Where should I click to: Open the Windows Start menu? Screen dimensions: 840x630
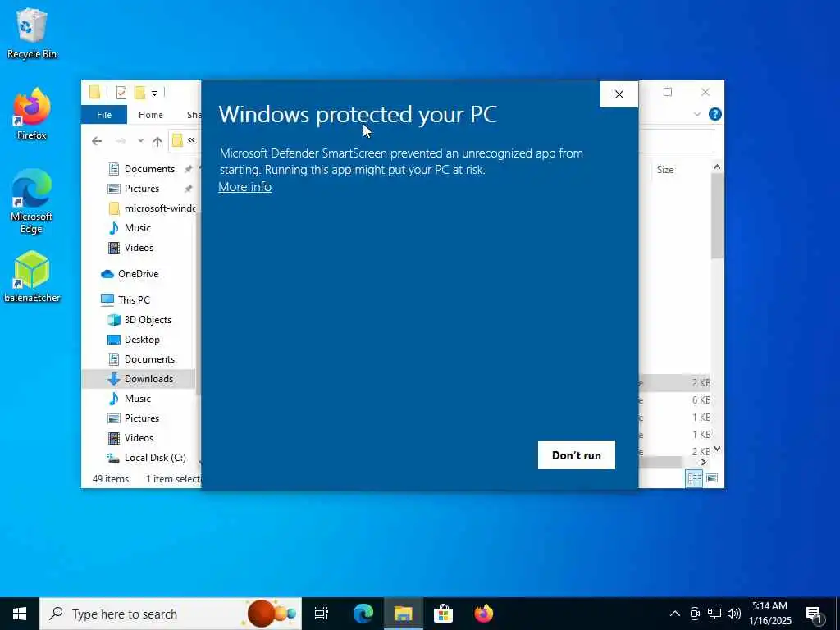pyautogui.click(x=20, y=614)
